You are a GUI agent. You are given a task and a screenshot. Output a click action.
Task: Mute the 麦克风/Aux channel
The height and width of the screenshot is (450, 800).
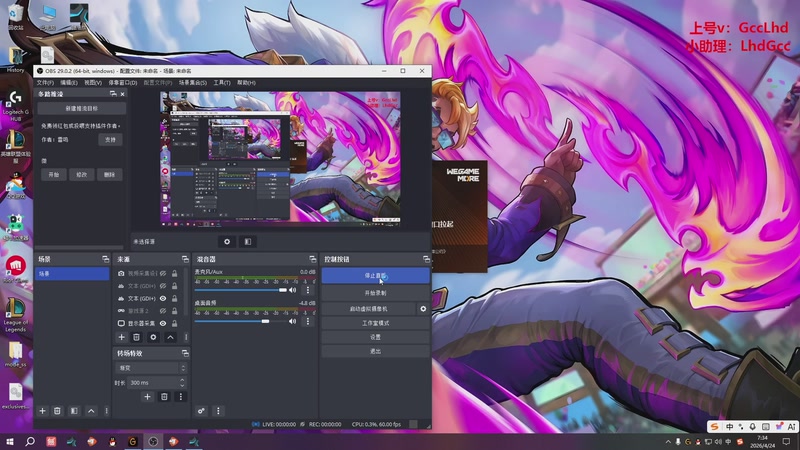[292, 290]
